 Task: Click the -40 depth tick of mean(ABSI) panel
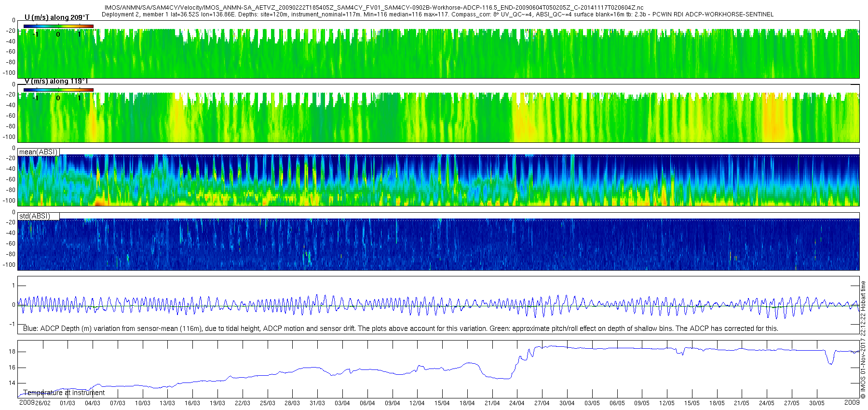[x=11, y=169]
